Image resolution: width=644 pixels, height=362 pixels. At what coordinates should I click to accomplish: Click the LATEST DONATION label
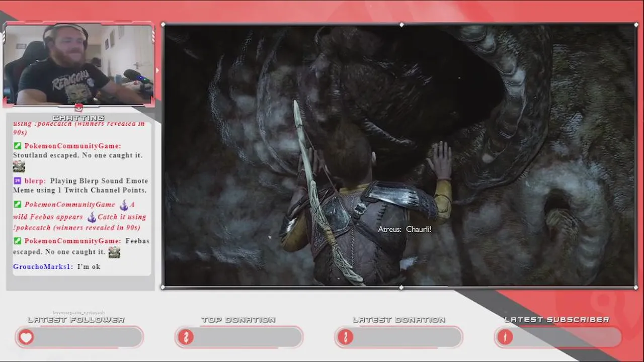[x=399, y=320]
